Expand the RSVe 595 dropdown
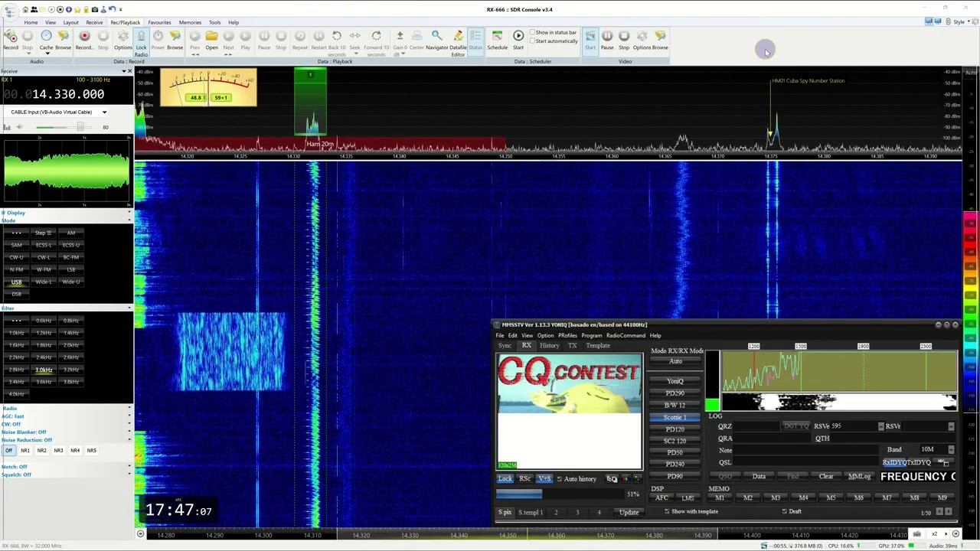The image size is (980, 551). click(880, 426)
